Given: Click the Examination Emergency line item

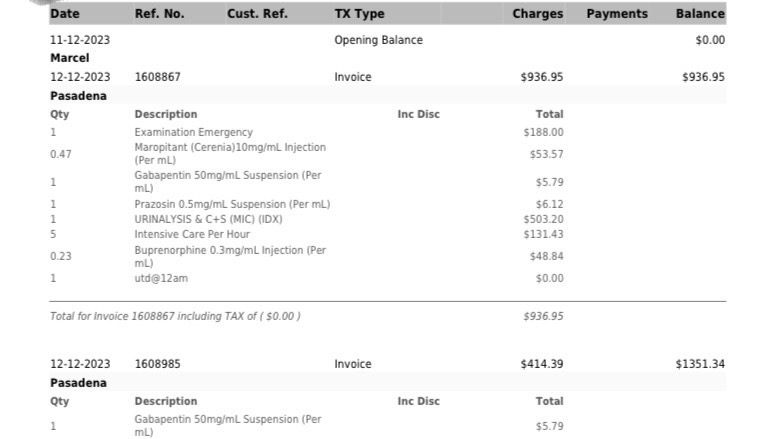Looking at the screenshot, I should point(193,132).
